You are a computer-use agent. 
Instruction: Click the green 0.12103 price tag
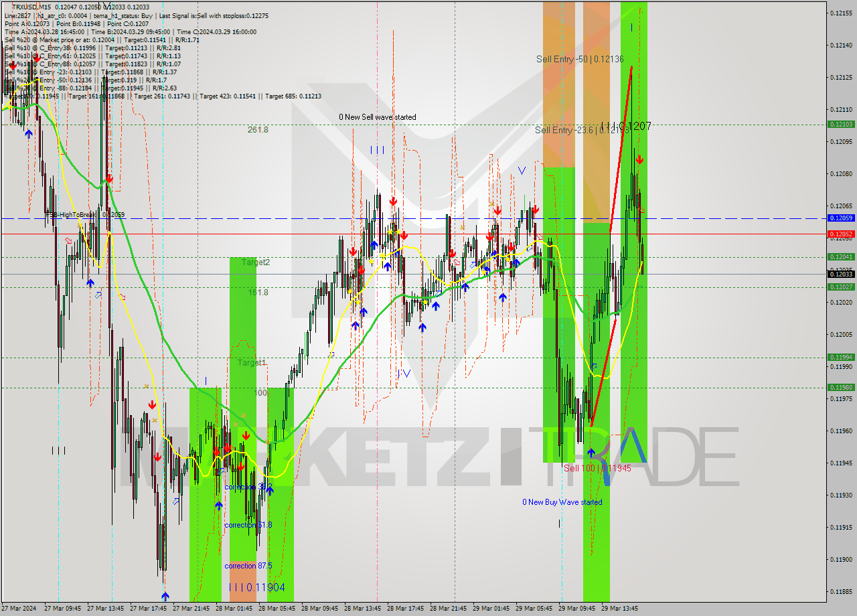pyautogui.click(x=841, y=125)
